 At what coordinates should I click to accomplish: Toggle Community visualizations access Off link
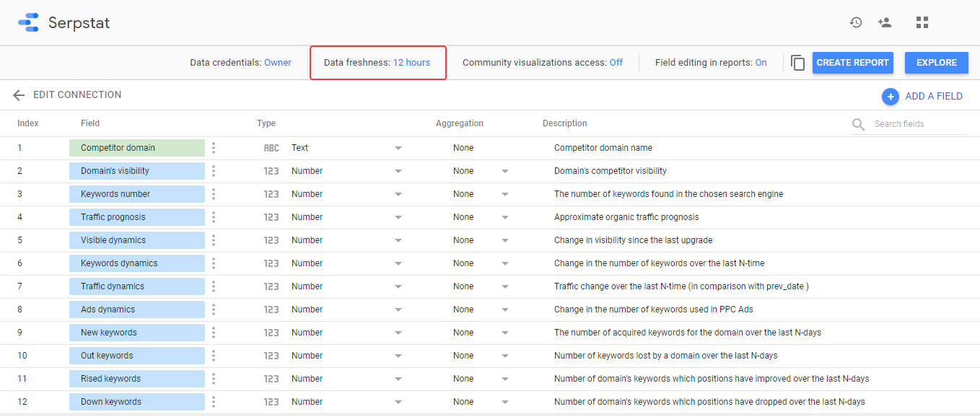(616, 63)
